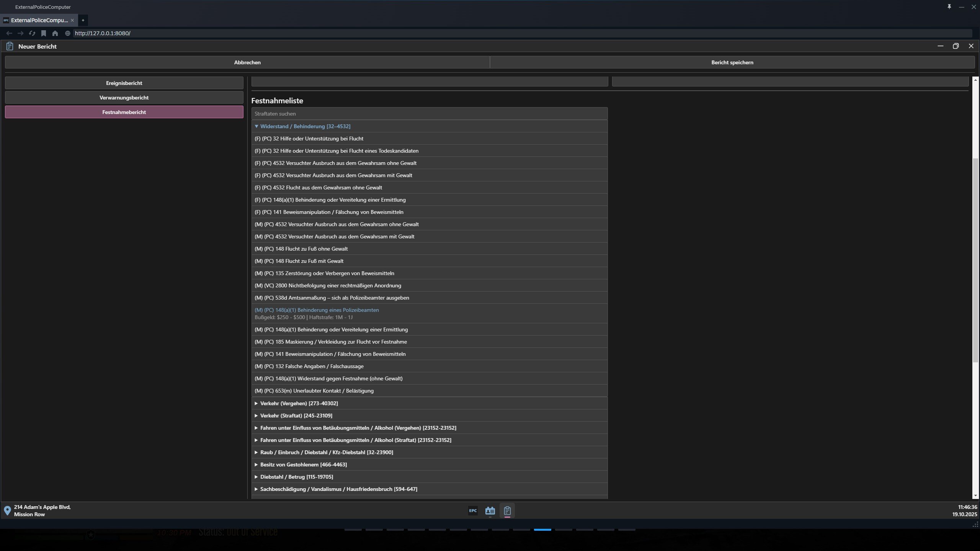
Task: Select charge 148 Flucht zu Fuß mit Gewalt
Action: (x=299, y=261)
